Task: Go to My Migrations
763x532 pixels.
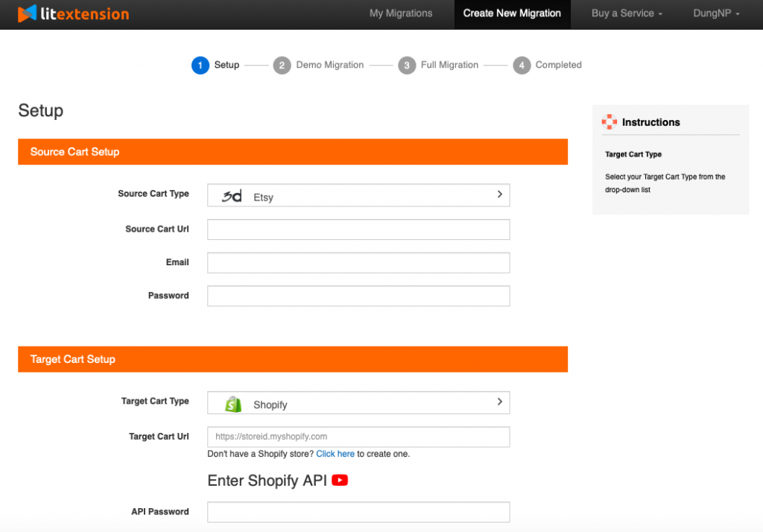Action: coord(400,13)
